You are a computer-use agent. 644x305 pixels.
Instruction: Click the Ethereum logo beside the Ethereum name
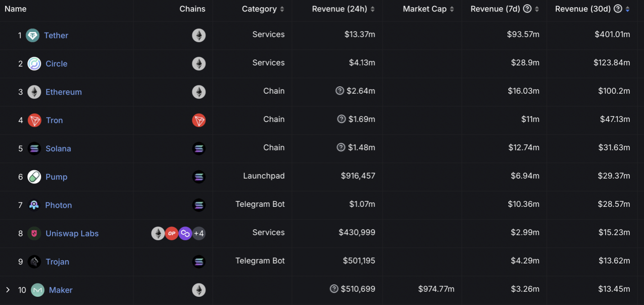tap(34, 92)
